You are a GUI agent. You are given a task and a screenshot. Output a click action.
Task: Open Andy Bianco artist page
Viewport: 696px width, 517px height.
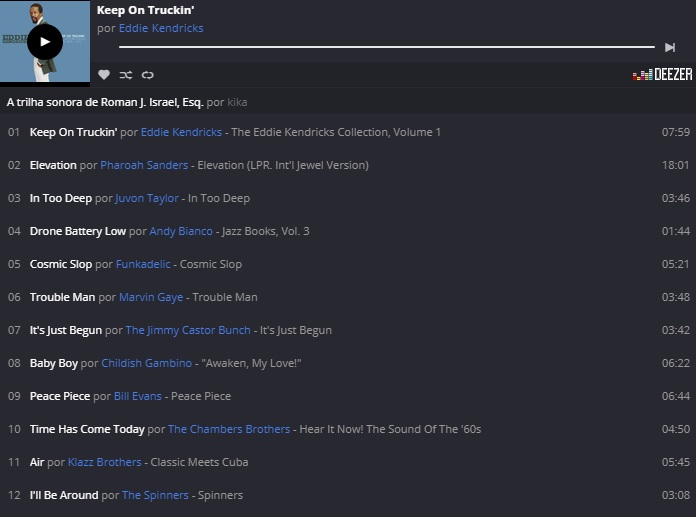pyautogui.click(x=181, y=231)
